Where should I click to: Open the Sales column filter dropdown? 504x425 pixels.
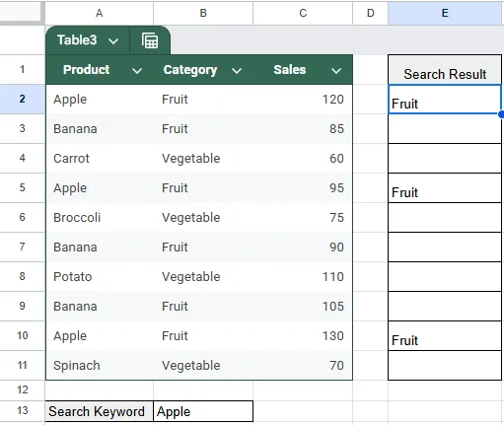click(x=336, y=70)
